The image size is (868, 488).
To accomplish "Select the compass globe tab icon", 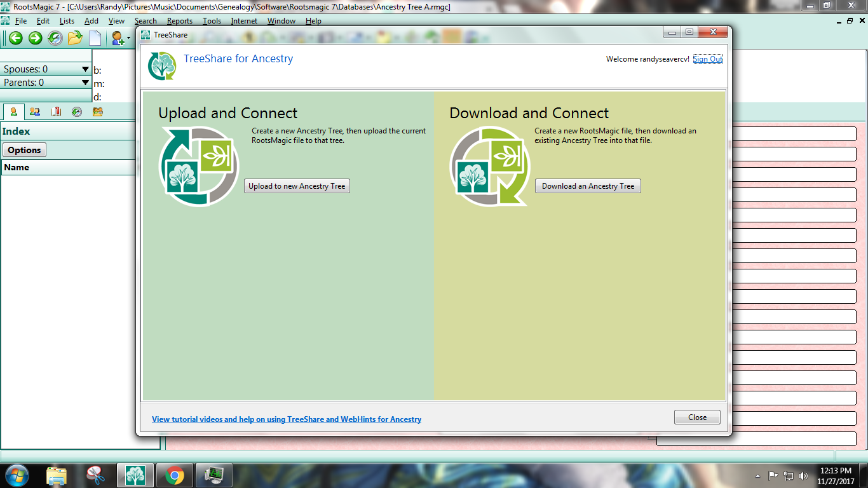I will [77, 112].
